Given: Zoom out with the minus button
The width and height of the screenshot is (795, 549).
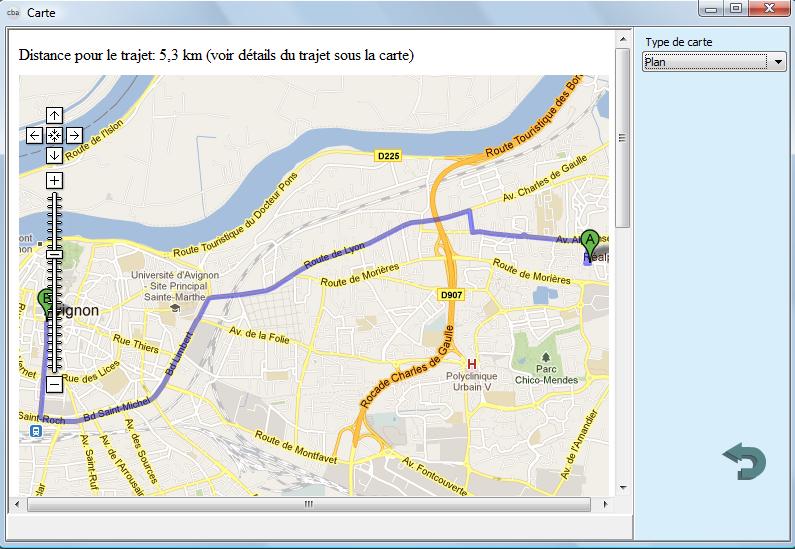Looking at the screenshot, I should coord(54,384).
